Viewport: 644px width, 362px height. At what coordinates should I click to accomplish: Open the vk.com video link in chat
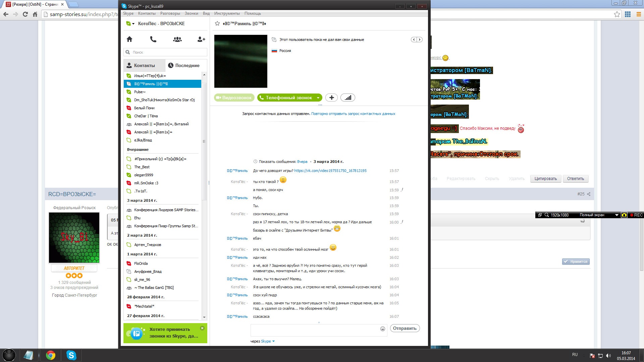[330, 171]
